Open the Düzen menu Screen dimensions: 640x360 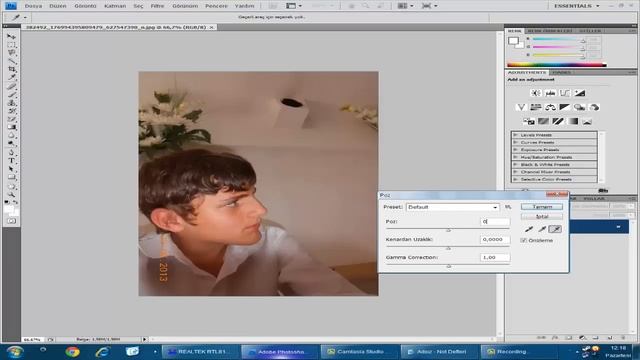(x=58, y=6)
